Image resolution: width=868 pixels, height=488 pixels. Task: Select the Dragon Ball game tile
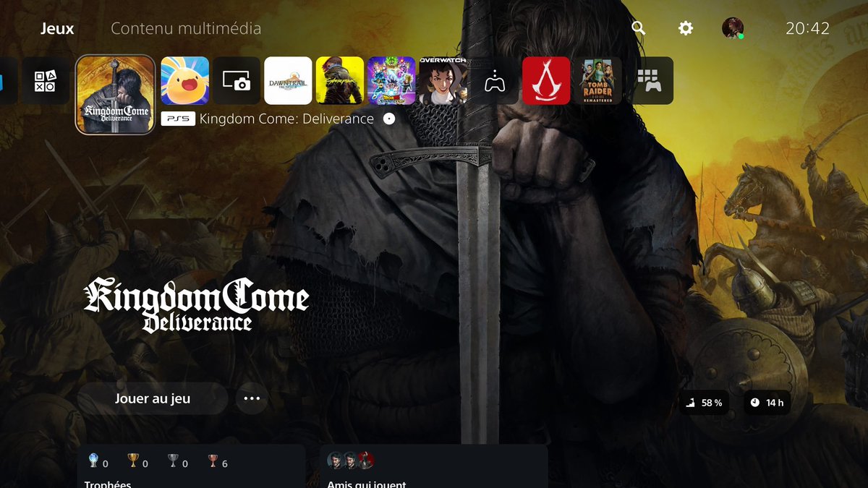coord(391,81)
